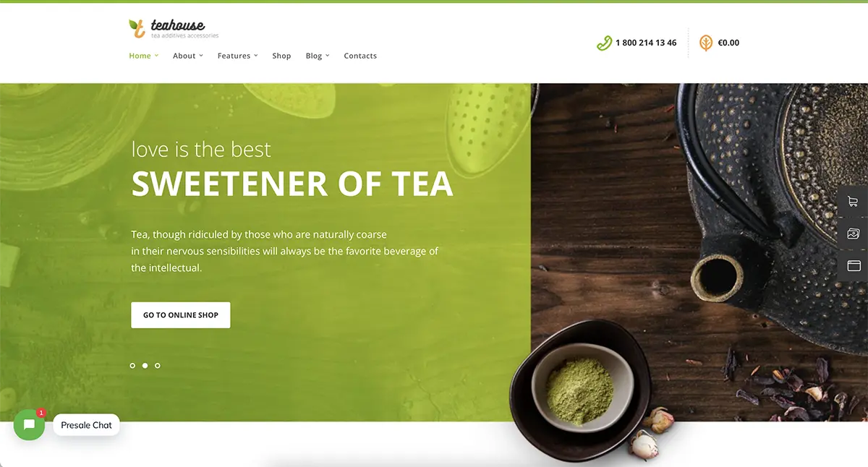Image resolution: width=868 pixels, height=467 pixels.
Task: Open the orange leaf cart icon
Action: (x=706, y=43)
